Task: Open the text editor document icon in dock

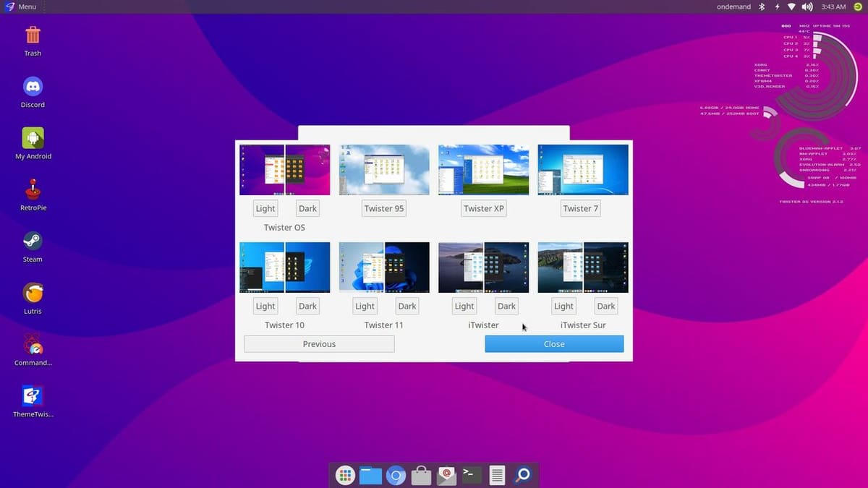Action: click(497, 475)
